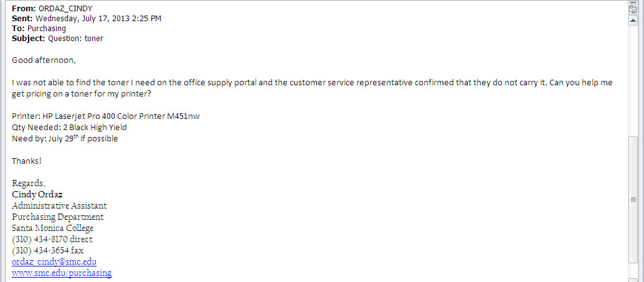Open the ordaz_cindy@smc.edu email link
The image size is (644, 282).
click(x=54, y=261)
